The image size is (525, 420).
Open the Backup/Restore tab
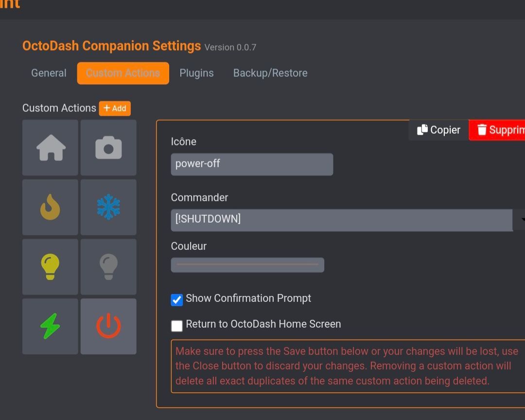coord(270,73)
